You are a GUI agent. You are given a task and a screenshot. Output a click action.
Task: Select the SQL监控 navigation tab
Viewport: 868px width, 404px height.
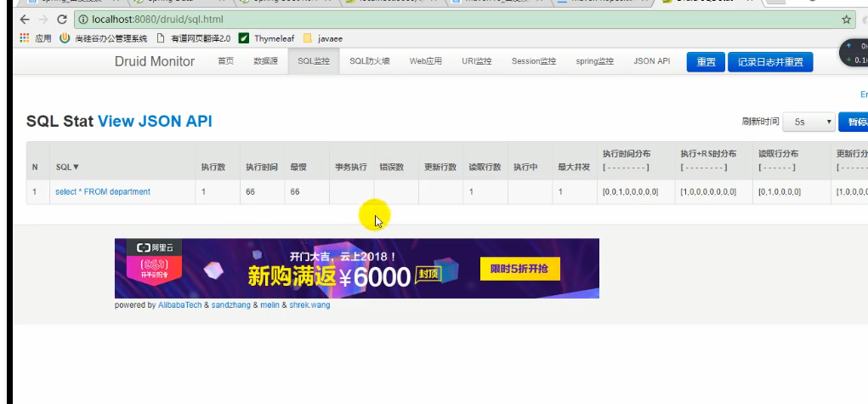point(314,61)
